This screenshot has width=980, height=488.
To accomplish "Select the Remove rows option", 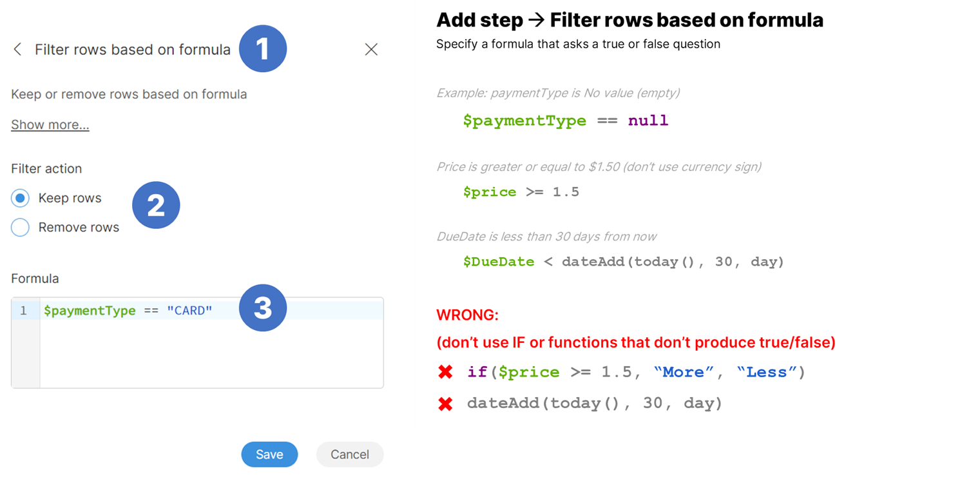I will click(x=20, y=227).
